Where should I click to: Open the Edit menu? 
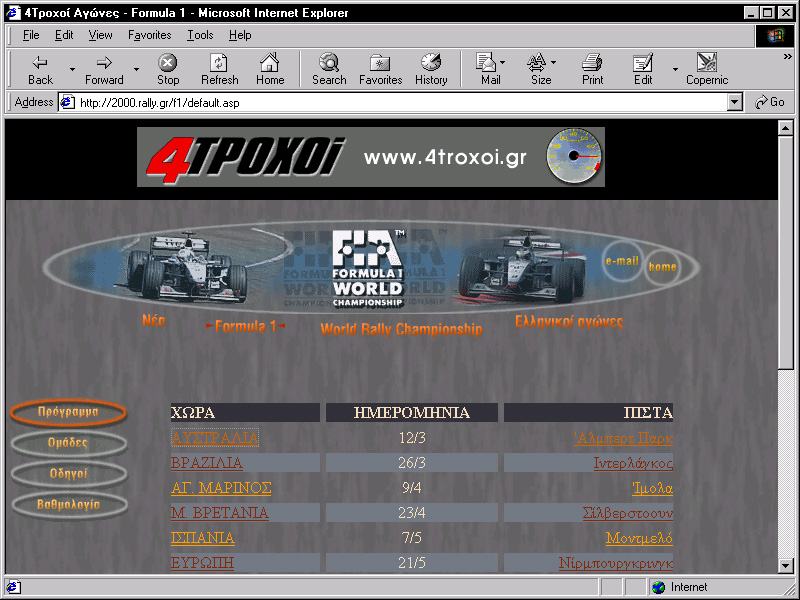coord(64,35)
